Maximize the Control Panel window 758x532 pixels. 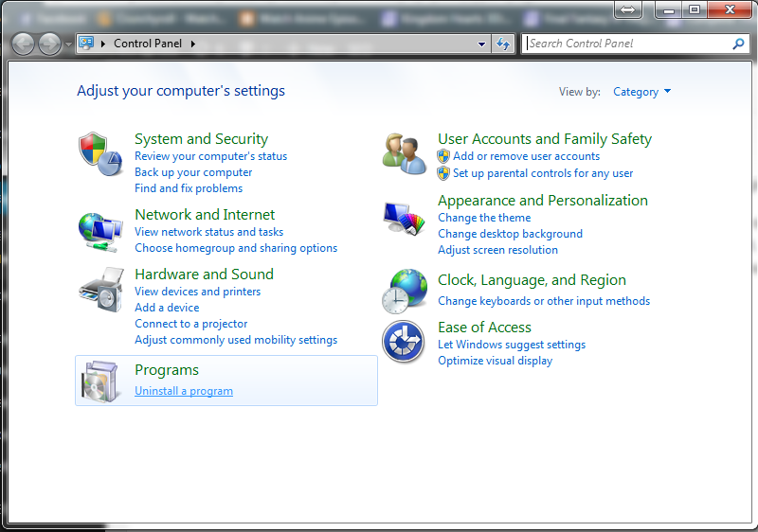[695, 9]
